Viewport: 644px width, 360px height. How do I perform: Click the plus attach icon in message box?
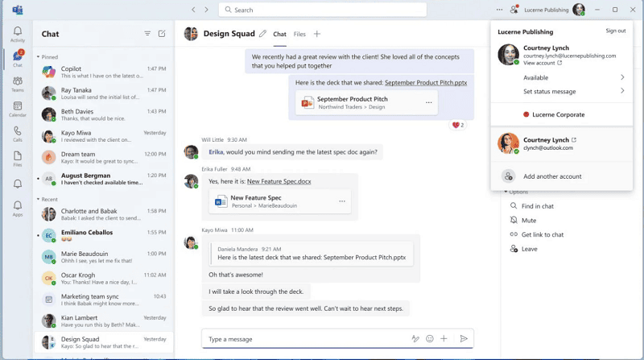(444, 338)
